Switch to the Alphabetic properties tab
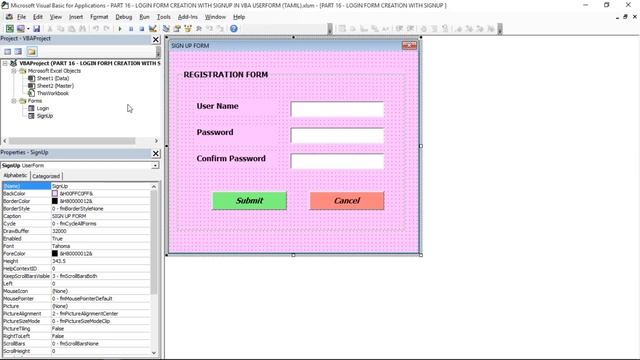Screen dimensions: 640x360 [x=15, y=176]
